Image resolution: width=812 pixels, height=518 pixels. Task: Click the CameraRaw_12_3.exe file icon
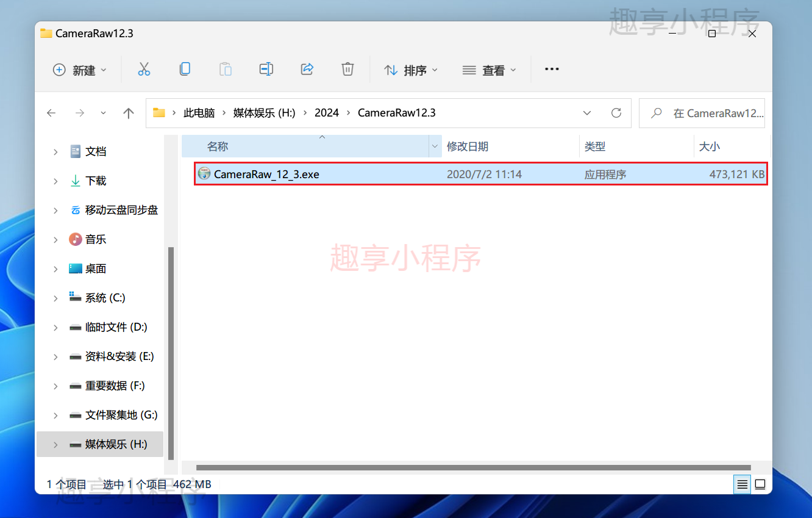204,174
